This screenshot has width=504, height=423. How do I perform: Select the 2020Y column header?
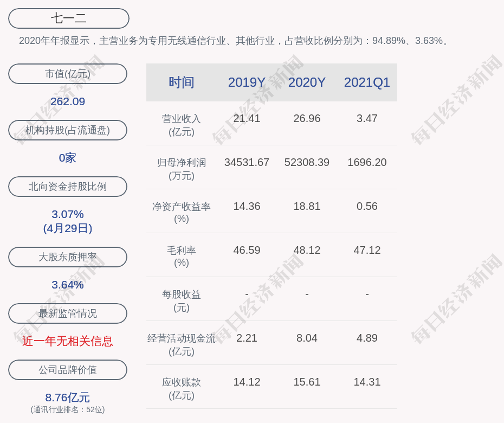coord(307,82)
